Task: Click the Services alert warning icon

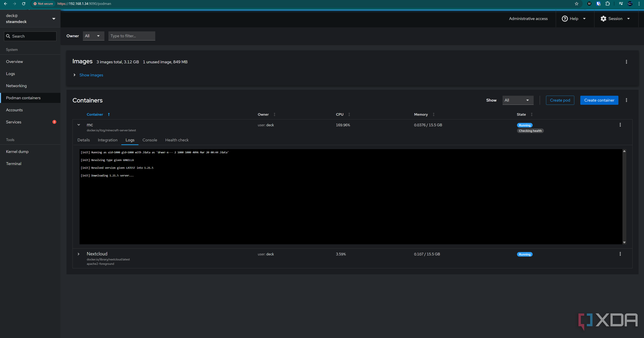Action: (x=54, y=122)
